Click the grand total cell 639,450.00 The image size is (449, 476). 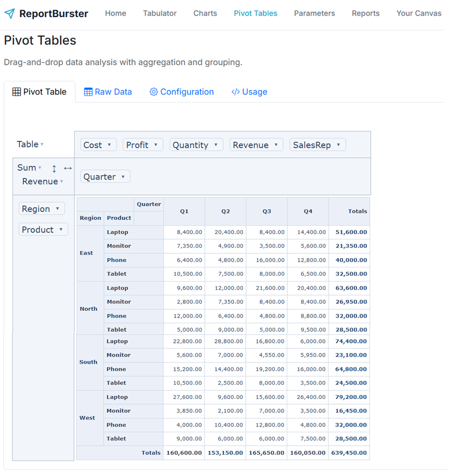(x=349, y=453)
